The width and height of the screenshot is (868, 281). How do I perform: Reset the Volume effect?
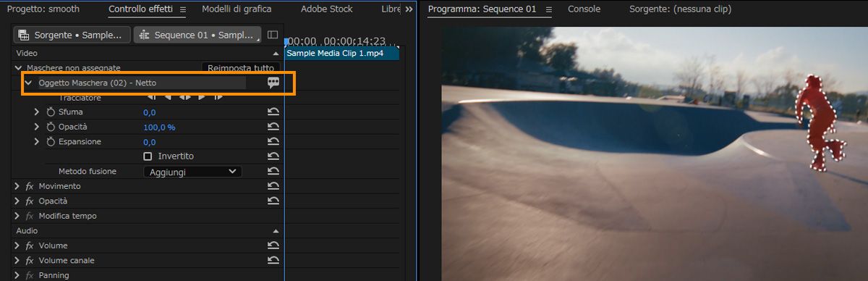[x=273, y=246]
